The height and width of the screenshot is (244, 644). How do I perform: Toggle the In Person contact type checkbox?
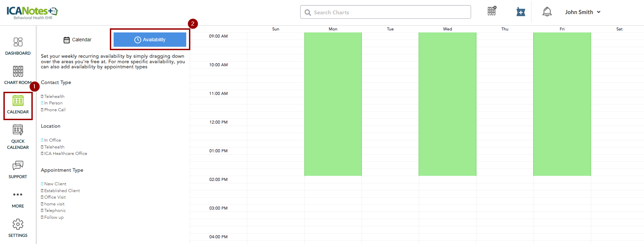point(42,103)
